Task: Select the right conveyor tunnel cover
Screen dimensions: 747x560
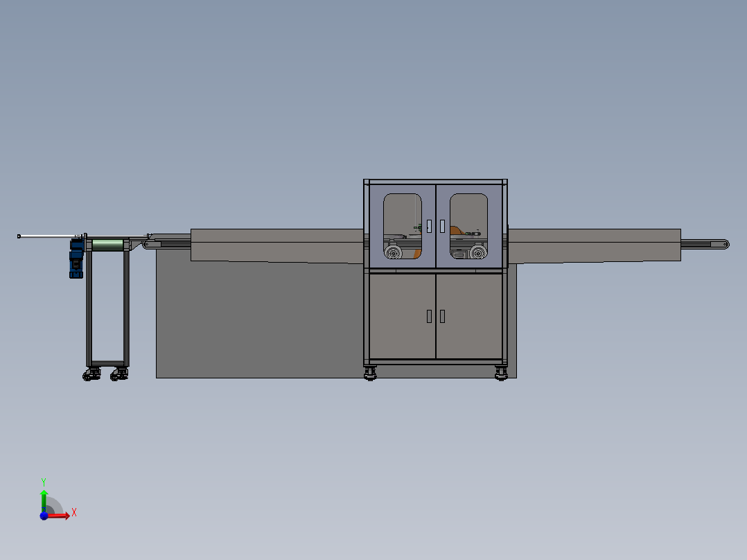Action: (x=595, y=245)
